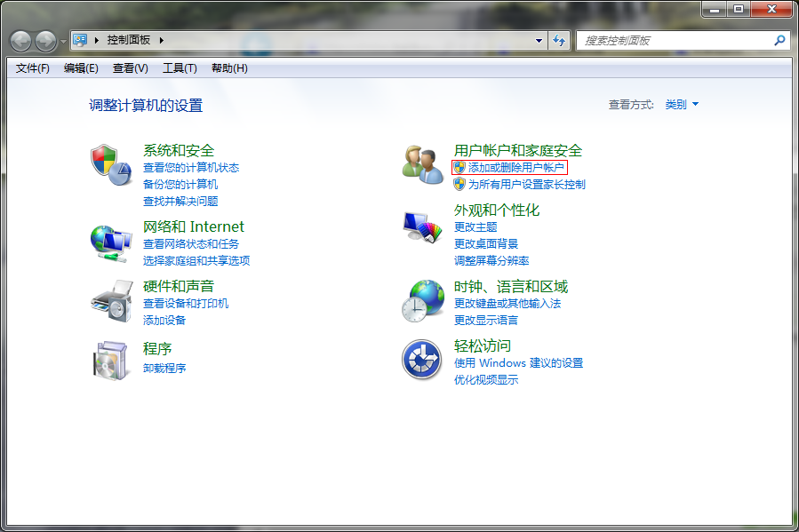799x532 pixels.
Task: Click the UAC shield beside 为所有用户设置家长控制
Action: tap(459, 184)
